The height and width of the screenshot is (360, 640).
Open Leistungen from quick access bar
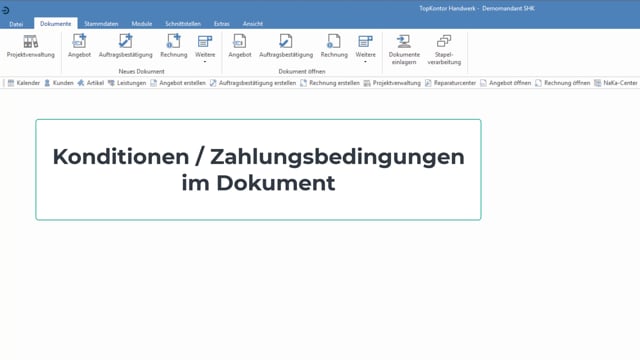(127, 83)
